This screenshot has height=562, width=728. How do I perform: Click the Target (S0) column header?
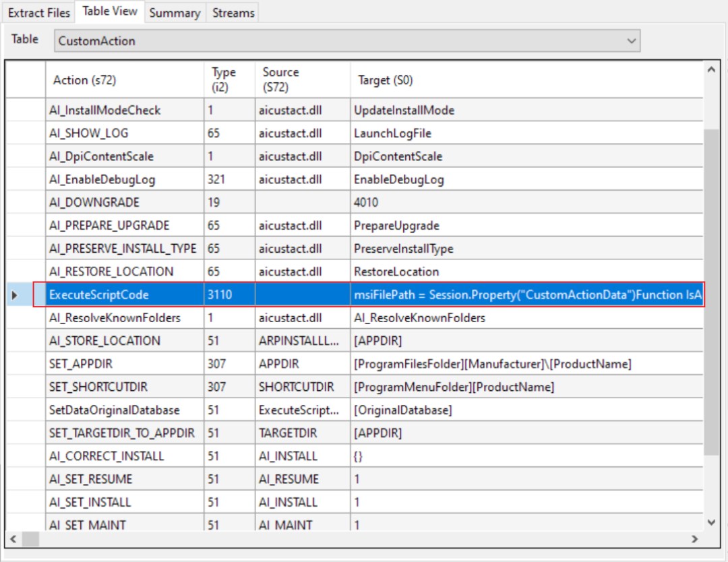(x=526, y=80)
